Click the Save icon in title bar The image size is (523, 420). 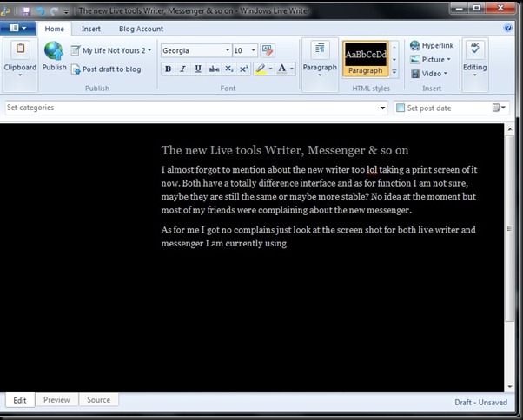click(26, 11)
